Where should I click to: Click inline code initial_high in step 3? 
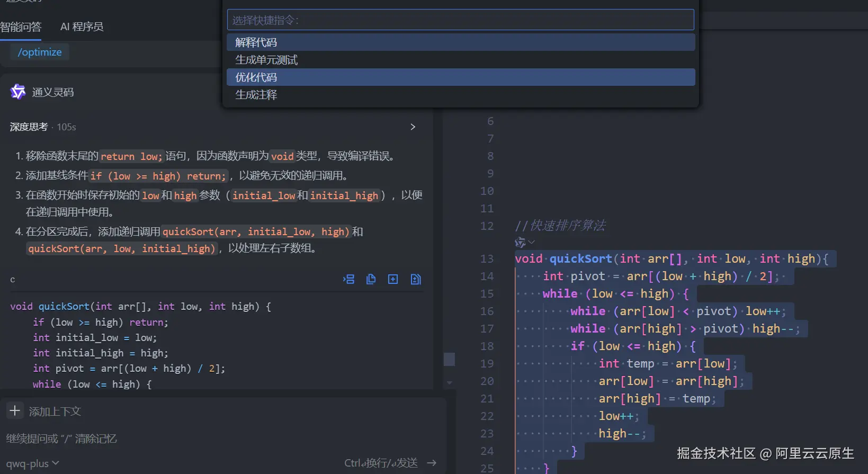tap(344, 196)
